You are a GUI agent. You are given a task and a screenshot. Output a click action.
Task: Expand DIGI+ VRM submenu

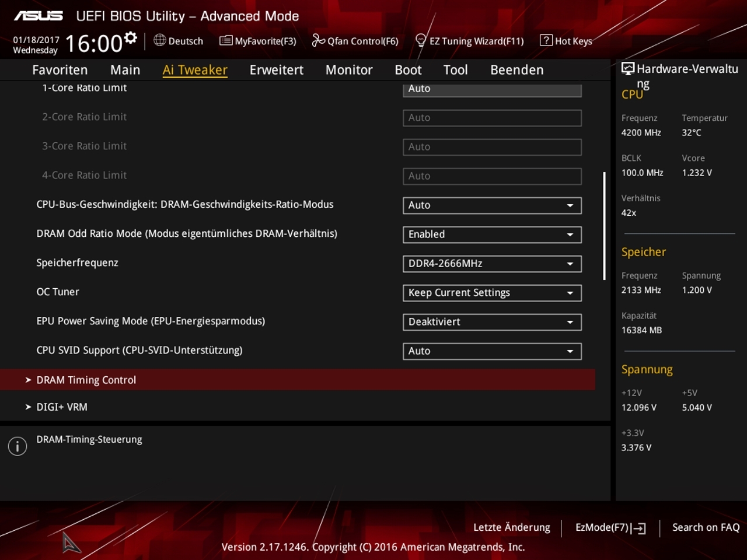pos(298,407)
